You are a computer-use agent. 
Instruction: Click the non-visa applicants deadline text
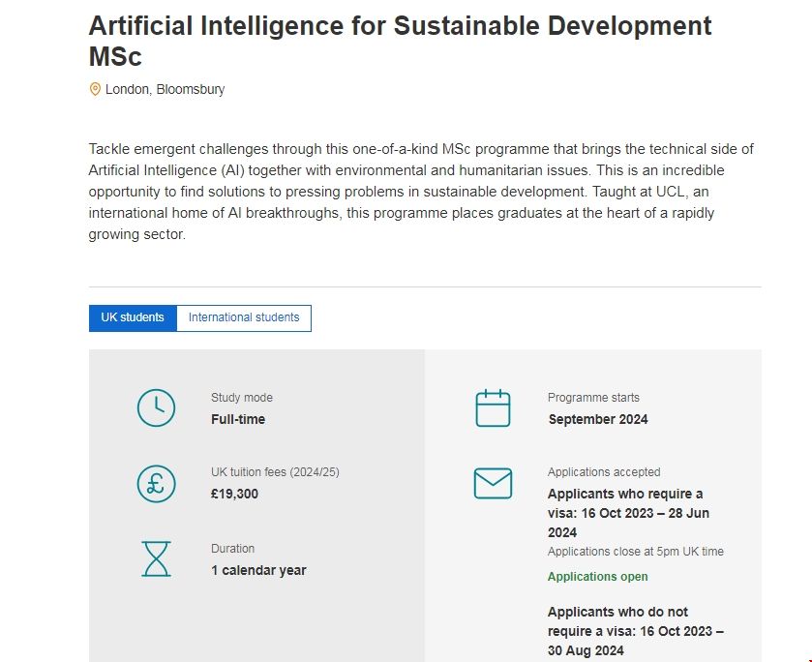point(635,631)
